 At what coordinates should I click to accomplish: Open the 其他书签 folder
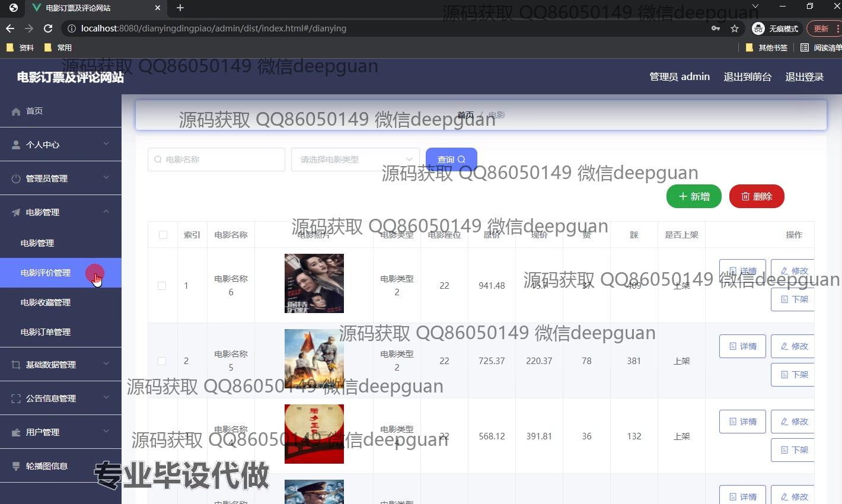(767, 47)
